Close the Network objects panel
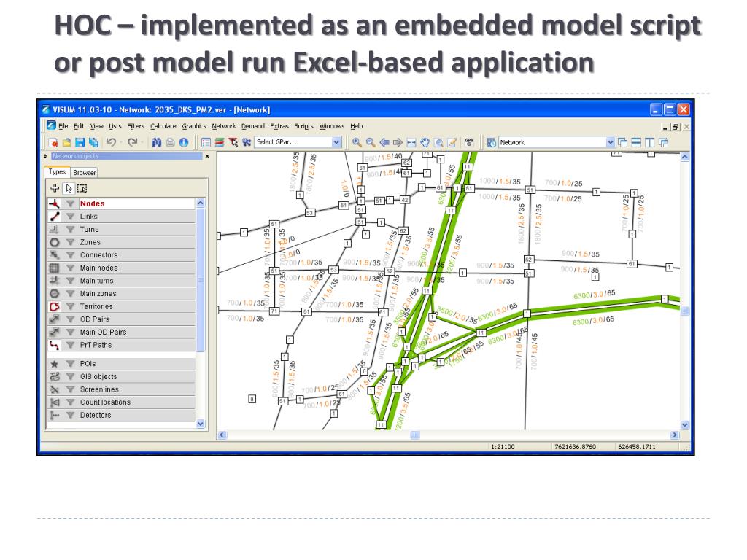 pyautogui.click(x=207, y=156)
